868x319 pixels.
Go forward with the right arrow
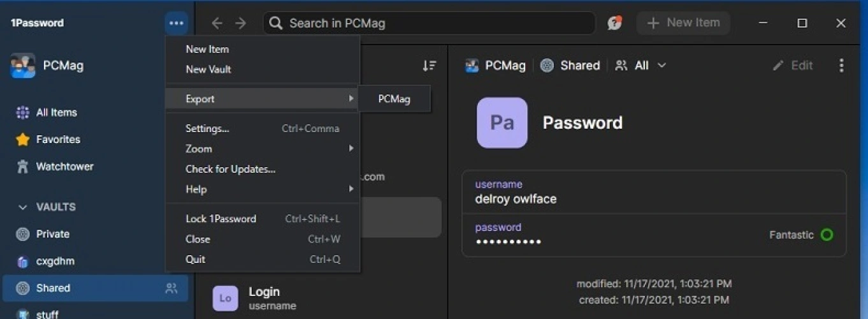[240, 24]
